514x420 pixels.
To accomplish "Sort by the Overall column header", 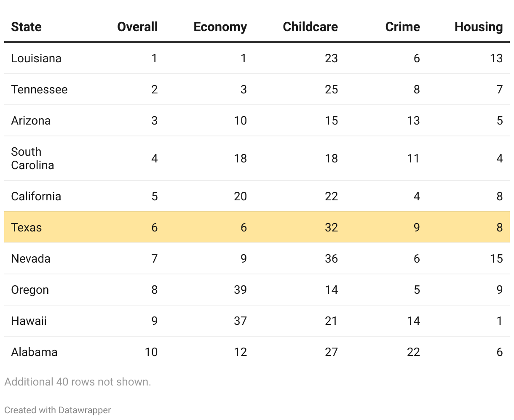I will (x=137, y=27).
